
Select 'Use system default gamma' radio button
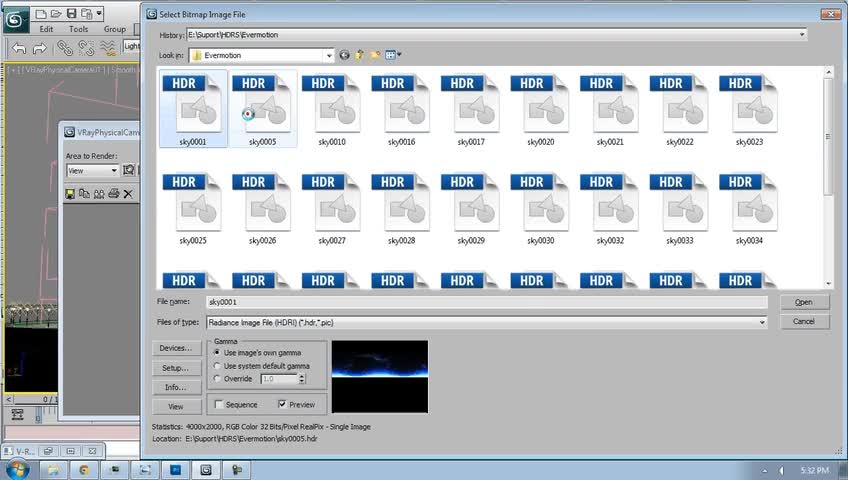point(217,366)
